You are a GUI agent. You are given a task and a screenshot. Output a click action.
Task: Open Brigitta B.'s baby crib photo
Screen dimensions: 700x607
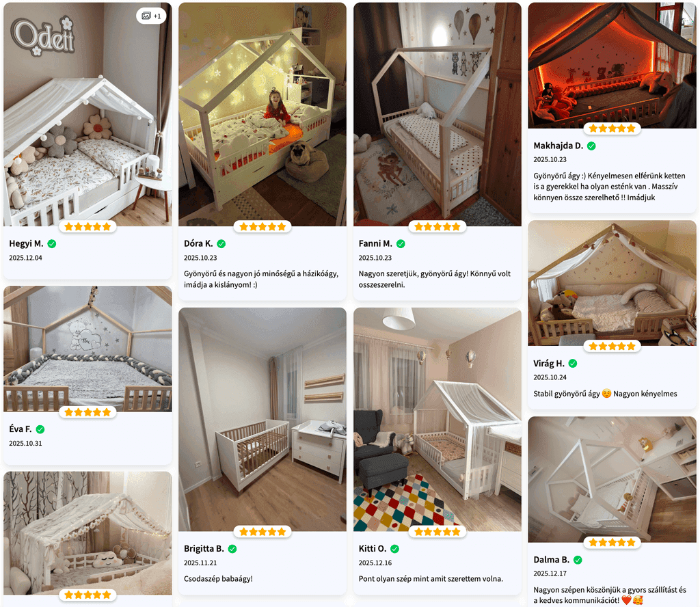tap(262, 420)
